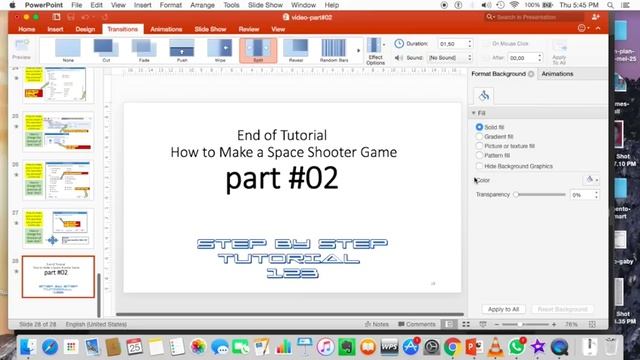The image size is (640, 360).
Task: Open the Review ribbon tab
Action: (249, 29)
